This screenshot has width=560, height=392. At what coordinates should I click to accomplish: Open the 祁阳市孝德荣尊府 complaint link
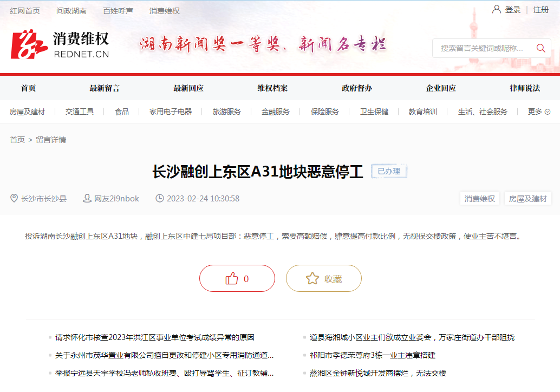click(x=371, y=355)
